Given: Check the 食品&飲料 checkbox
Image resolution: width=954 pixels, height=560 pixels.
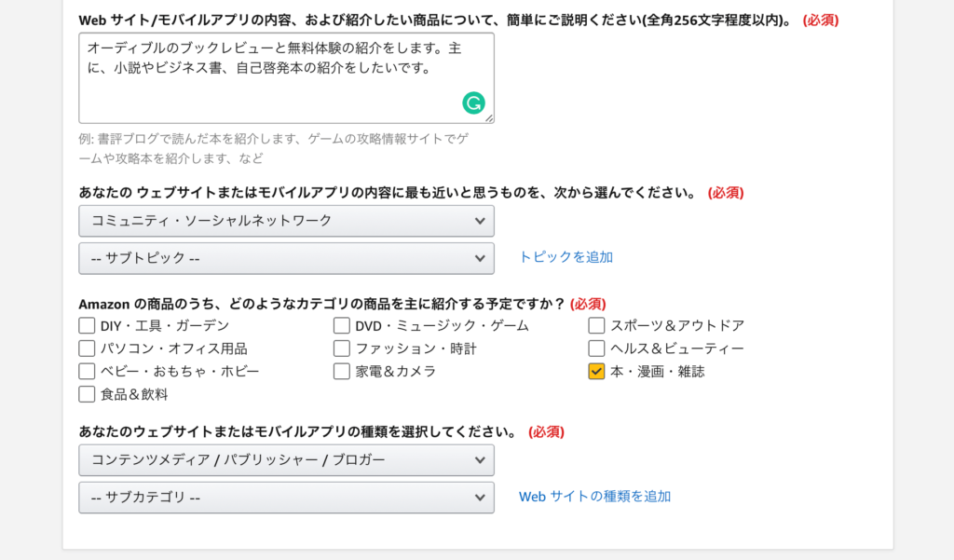Looking at the screenshot, I should click(x=87, y=394).
